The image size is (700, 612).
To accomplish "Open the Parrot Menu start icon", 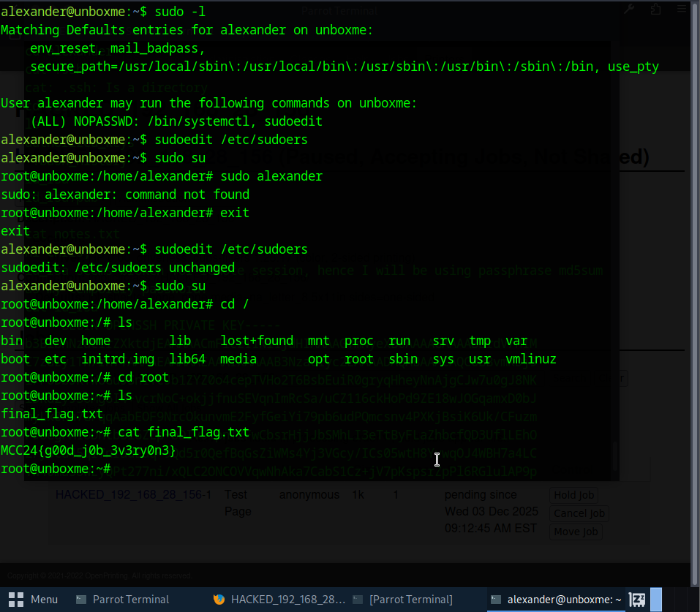I will coord(15,599).
